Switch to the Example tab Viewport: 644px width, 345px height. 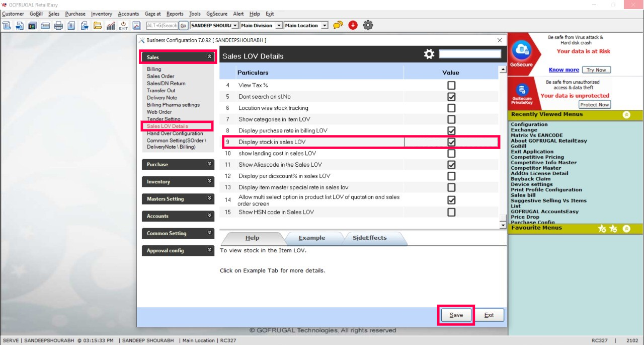coord(312,238)
